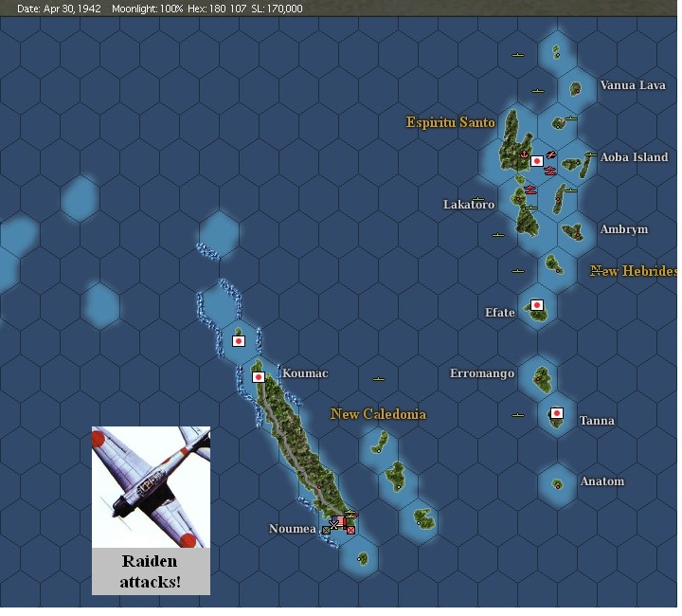Viewport: 682px width, 616px height.
Task: Click the red anchor port icon on Espiritu Santo
Action: click(x=525, y=154)
